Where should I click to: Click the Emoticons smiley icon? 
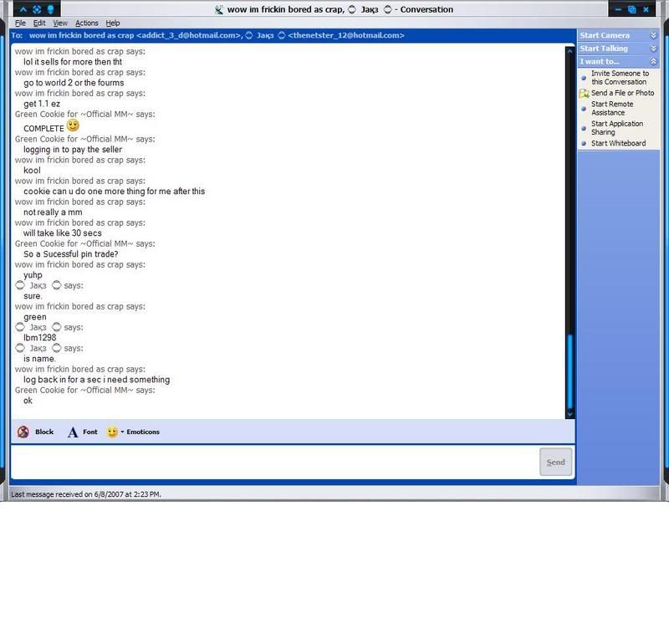click(x=112, y=432)
